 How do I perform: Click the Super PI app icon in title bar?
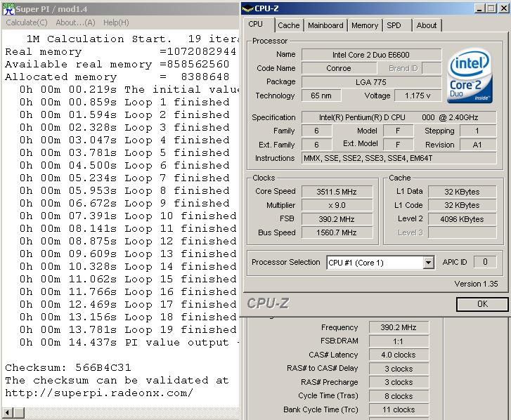tap(8, 9)
